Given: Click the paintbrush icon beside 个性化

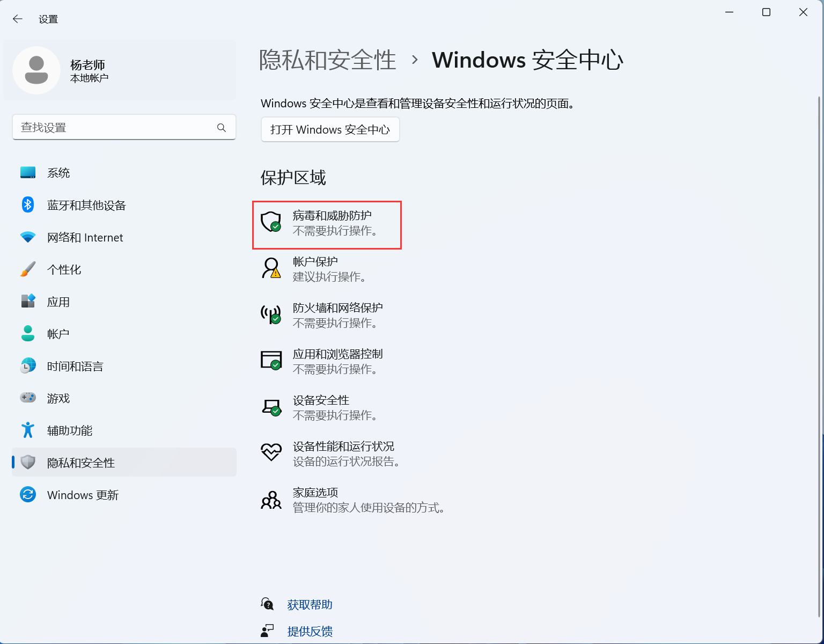Looking at the screenshot, I should (28, 269).
